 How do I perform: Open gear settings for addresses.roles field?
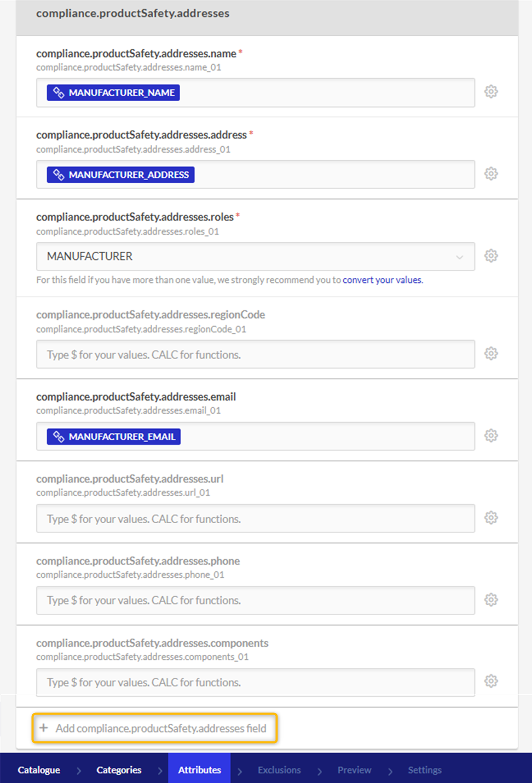(491, 256)
